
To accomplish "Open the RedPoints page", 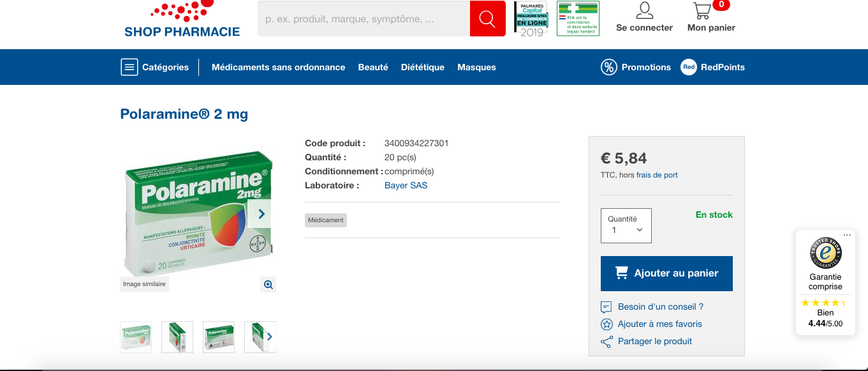I will click(723, 67).
